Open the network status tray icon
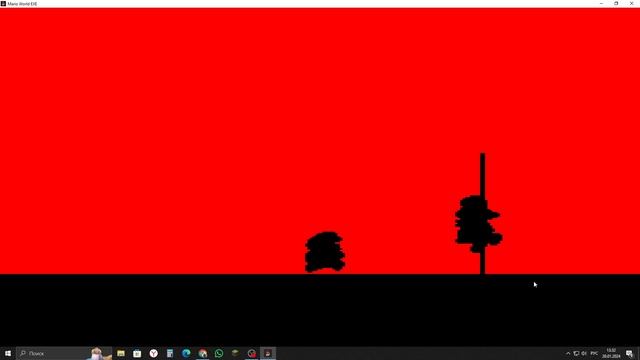This screenshot has width=640, height=360. pyautogui.click(x=576, y=353)
